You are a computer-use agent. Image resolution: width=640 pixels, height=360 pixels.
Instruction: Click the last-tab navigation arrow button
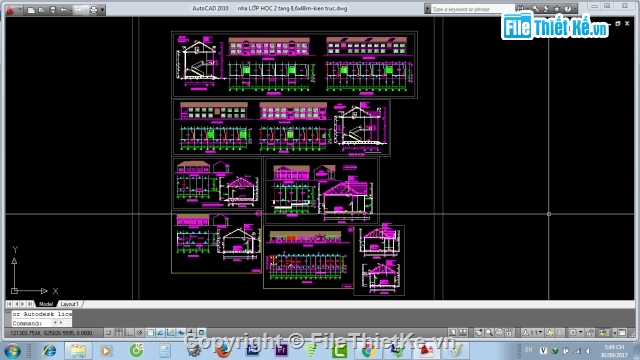(30, 304)
